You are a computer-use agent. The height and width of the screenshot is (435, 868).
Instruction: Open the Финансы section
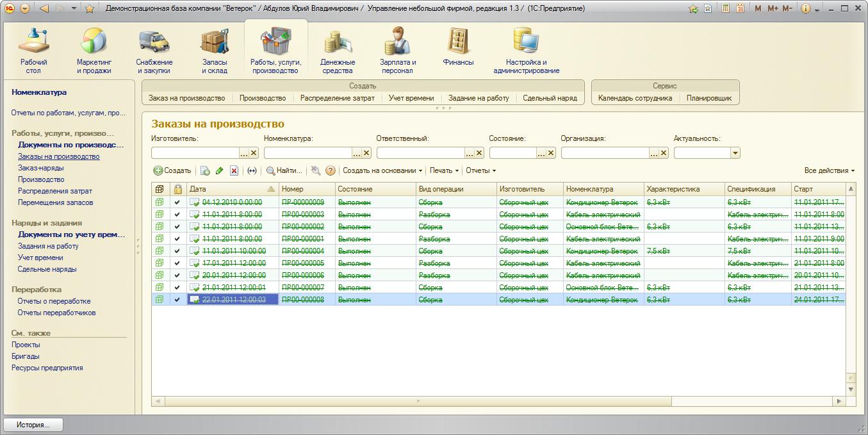(458, 48)
